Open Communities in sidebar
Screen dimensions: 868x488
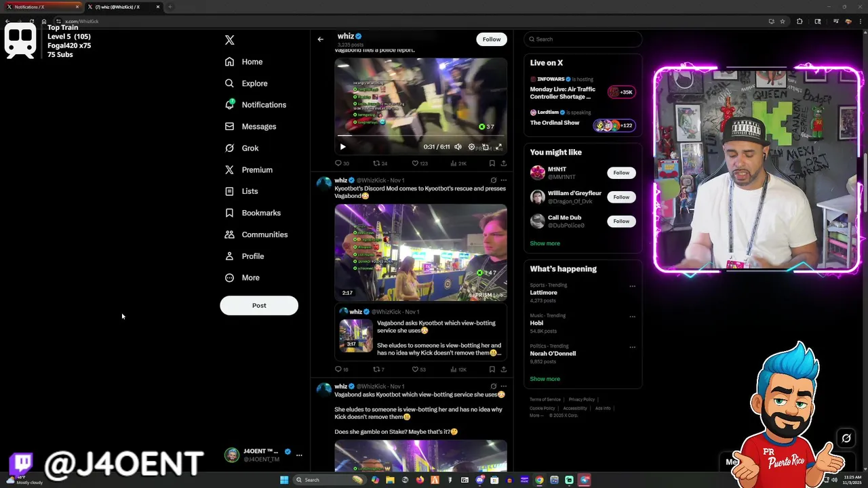pyautogui.click(x=256, y=235)
